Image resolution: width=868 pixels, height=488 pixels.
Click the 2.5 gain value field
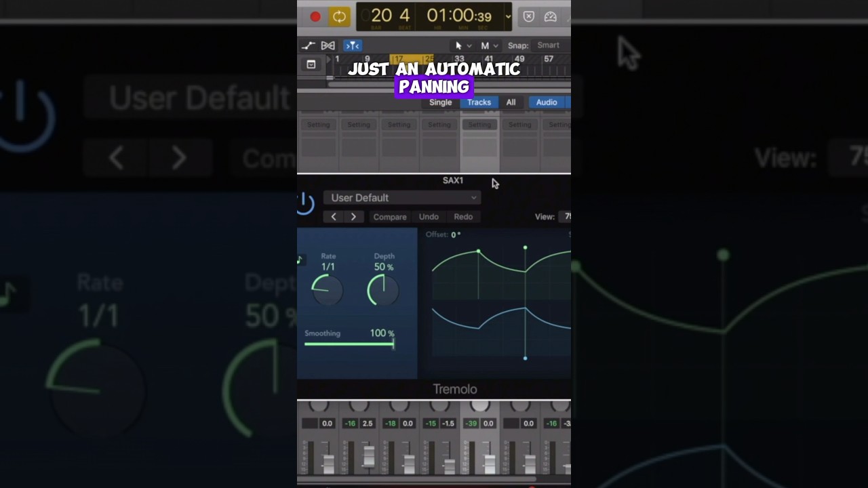[x=368, y=424]
